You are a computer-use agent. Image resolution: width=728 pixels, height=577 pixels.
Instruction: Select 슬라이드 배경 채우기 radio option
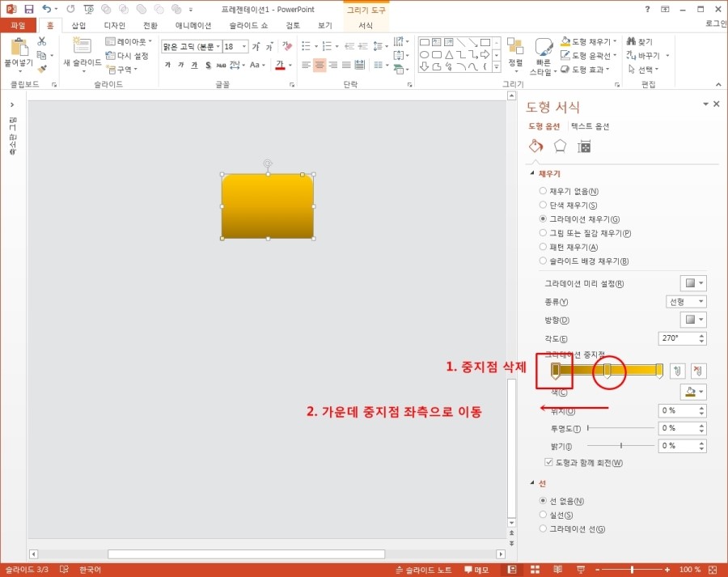543,261
